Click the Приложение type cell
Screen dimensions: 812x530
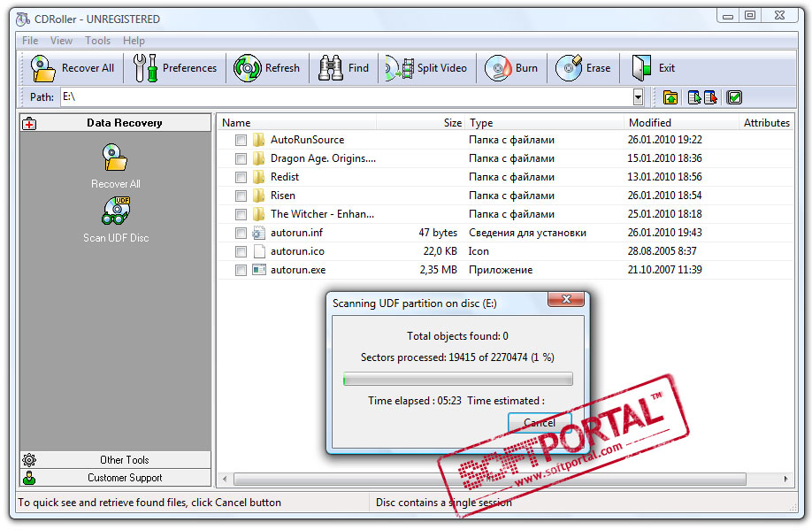tap(501, 270)
